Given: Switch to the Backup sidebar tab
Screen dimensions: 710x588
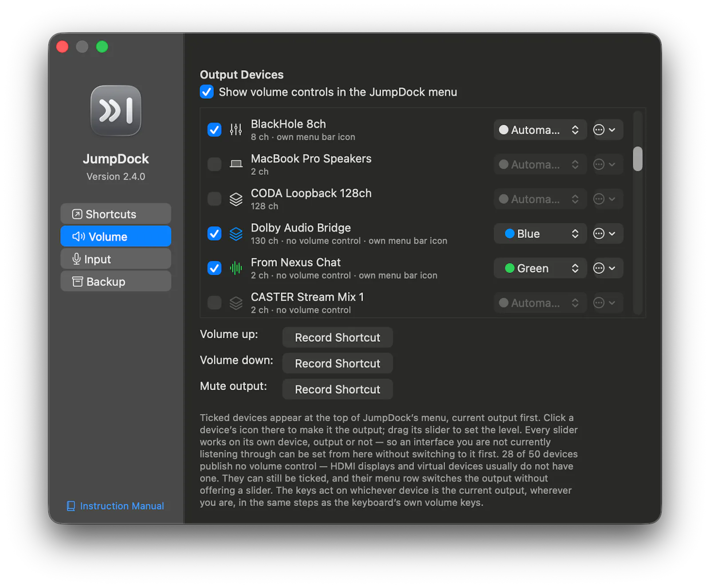Looking at the screenshot, I should tap(116, 281).
